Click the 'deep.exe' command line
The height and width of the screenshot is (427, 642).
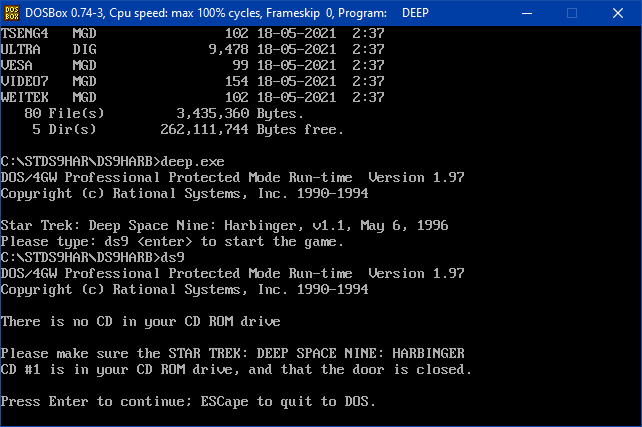coord(113,162)
